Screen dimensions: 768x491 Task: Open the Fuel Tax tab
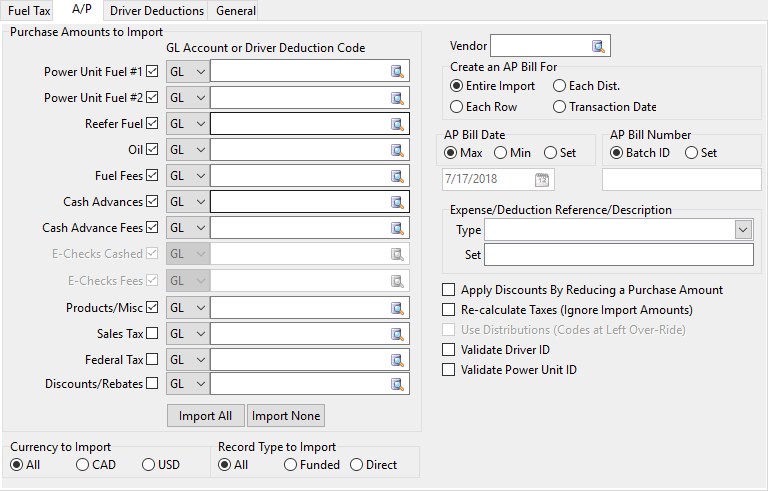point(29,11)
